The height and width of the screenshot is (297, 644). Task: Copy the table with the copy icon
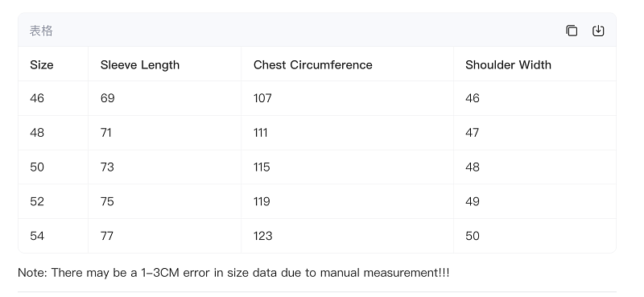point(572,31)
